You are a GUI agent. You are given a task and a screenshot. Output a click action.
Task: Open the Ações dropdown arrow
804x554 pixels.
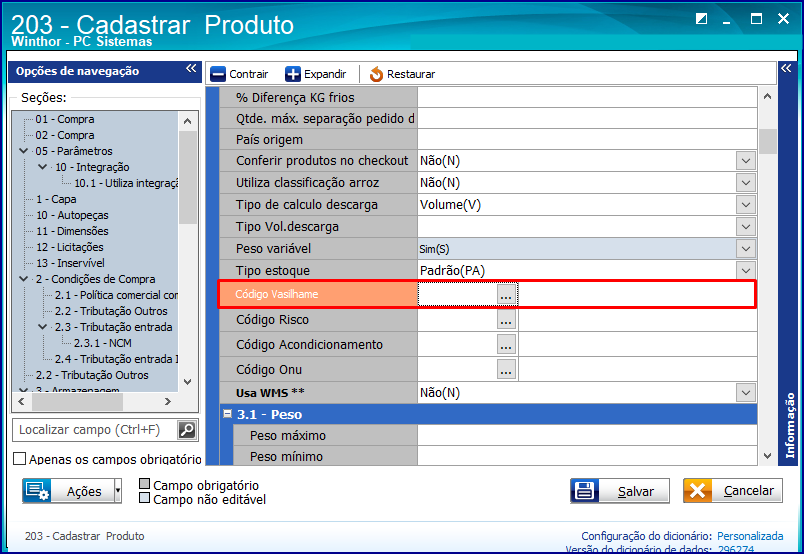(118, 491)
